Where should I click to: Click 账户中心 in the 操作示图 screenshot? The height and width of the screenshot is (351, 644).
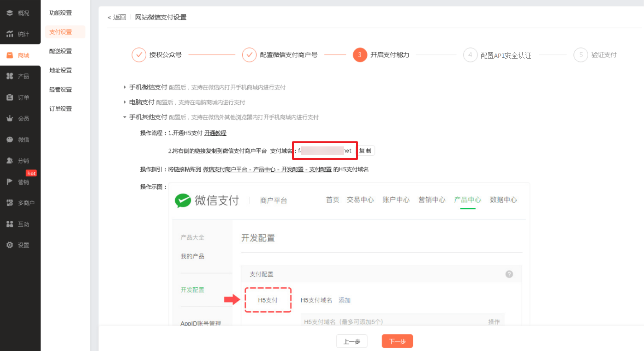pyautogui.click(x=396, y=200)
